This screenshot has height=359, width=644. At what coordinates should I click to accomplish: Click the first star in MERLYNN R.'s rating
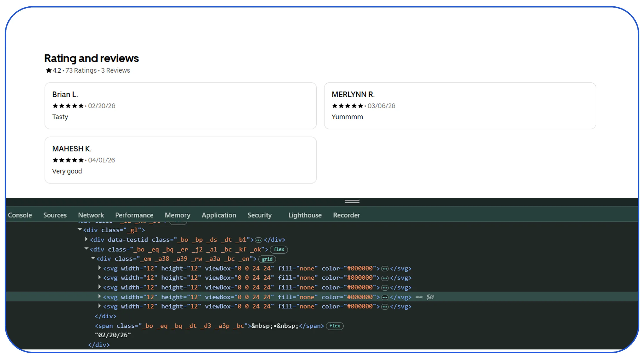click(335, 106)
